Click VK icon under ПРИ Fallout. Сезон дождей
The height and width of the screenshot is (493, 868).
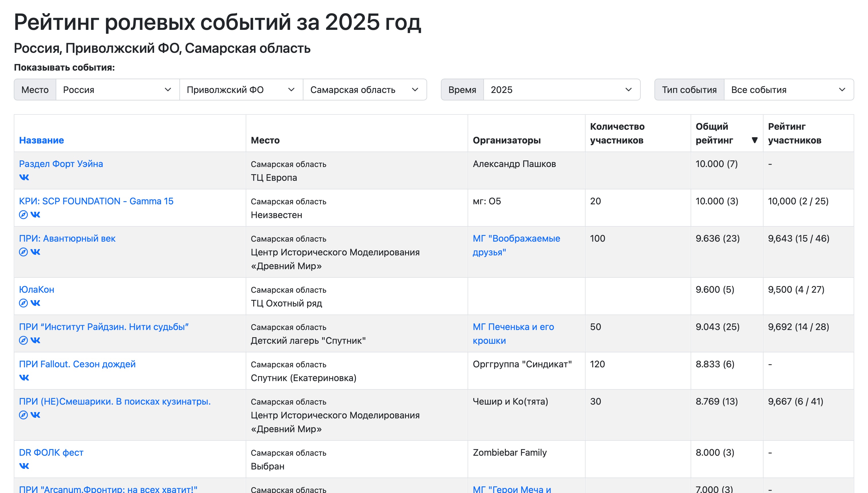(x=24, y=378)
